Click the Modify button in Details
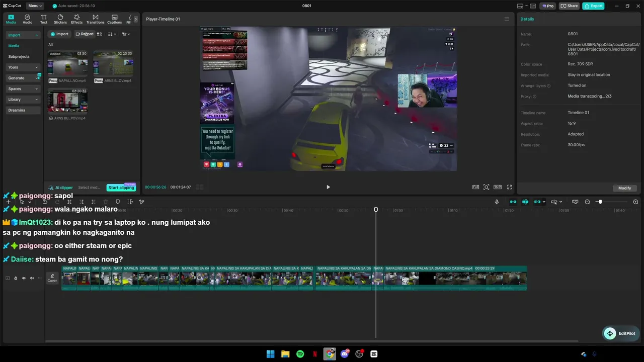The image size is (644, 362). tap(624, 188)
